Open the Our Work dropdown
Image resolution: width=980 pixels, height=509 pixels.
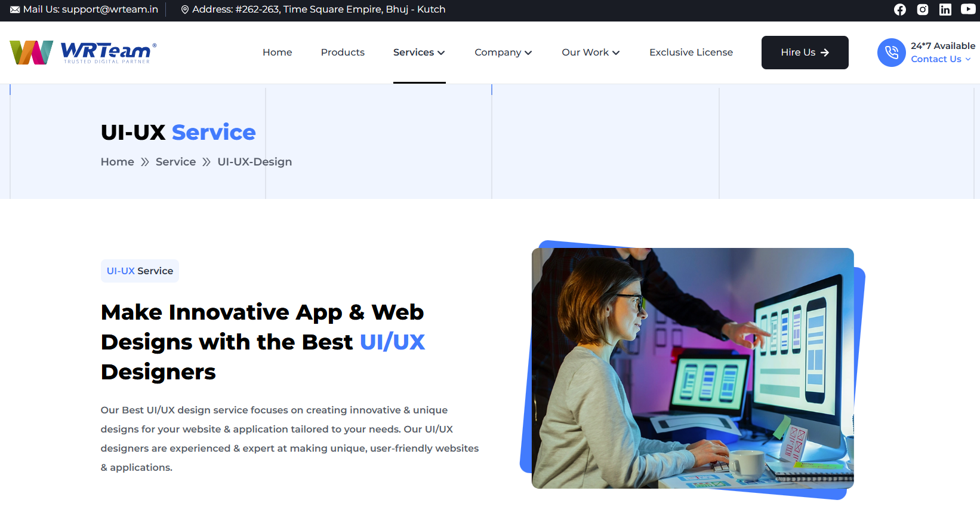click(x=590, y=53)
